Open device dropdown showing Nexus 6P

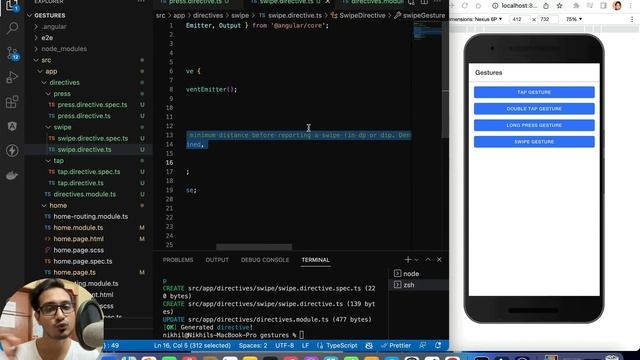coord(477,19)
